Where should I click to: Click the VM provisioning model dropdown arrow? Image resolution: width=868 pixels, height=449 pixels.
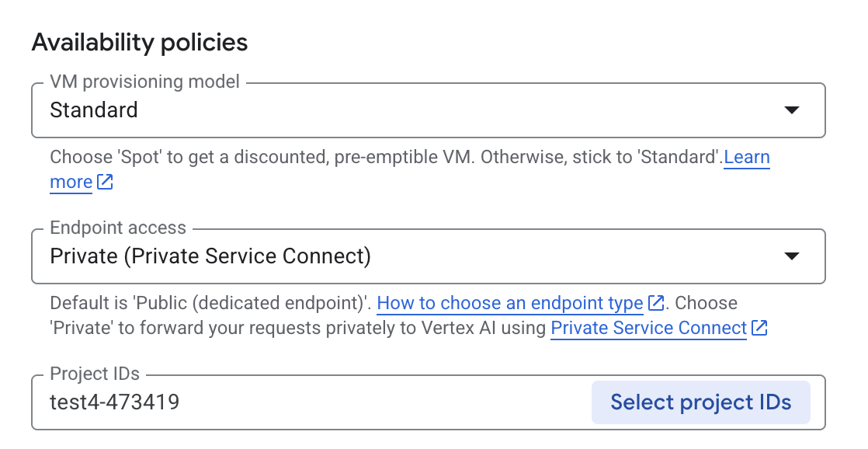pos(791,110)
